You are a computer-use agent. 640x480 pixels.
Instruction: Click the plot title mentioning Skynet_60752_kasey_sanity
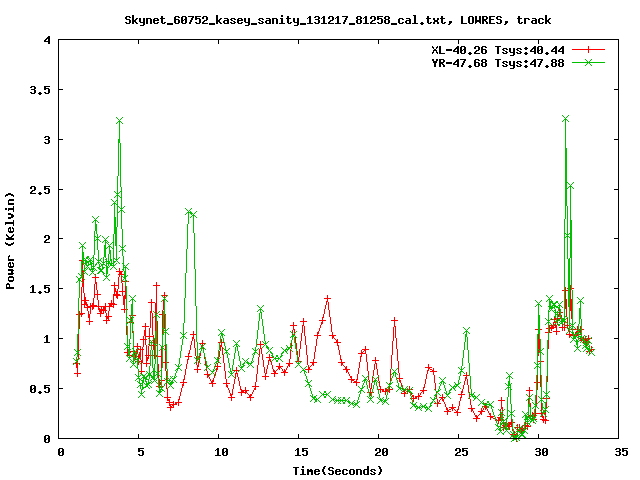(338, 20)
